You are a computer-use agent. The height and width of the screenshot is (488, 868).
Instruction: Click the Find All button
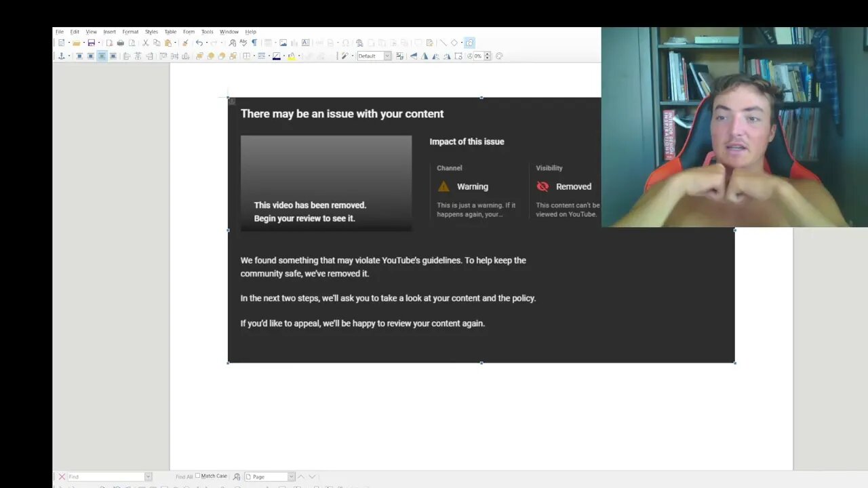pyautogui.click(x=184, y=476)
